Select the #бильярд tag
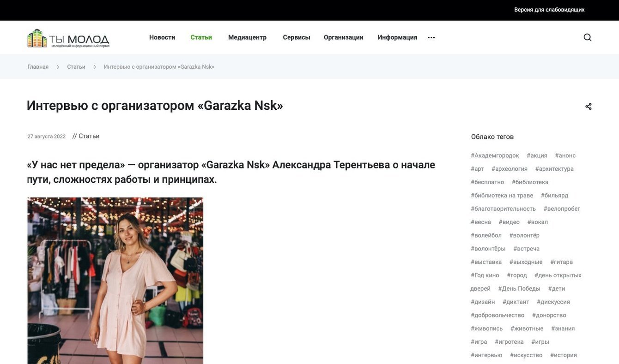This screenshot has width=619, height=364. point(555,196)
